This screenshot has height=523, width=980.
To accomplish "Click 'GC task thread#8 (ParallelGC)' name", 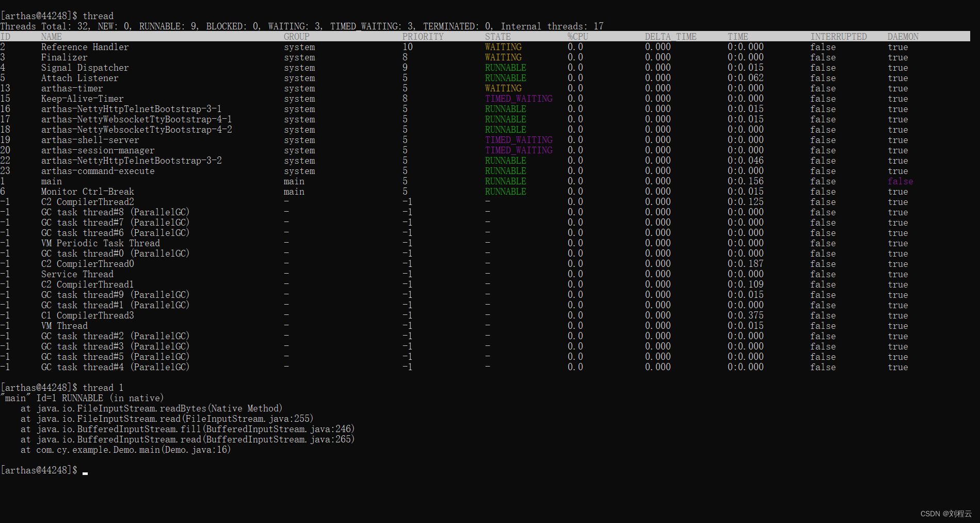I will tap(116, 212).
